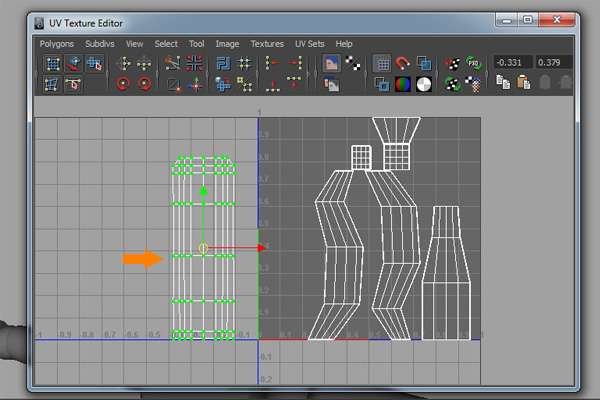Click the yellow manipulator center in the viewport

[203, 247]
